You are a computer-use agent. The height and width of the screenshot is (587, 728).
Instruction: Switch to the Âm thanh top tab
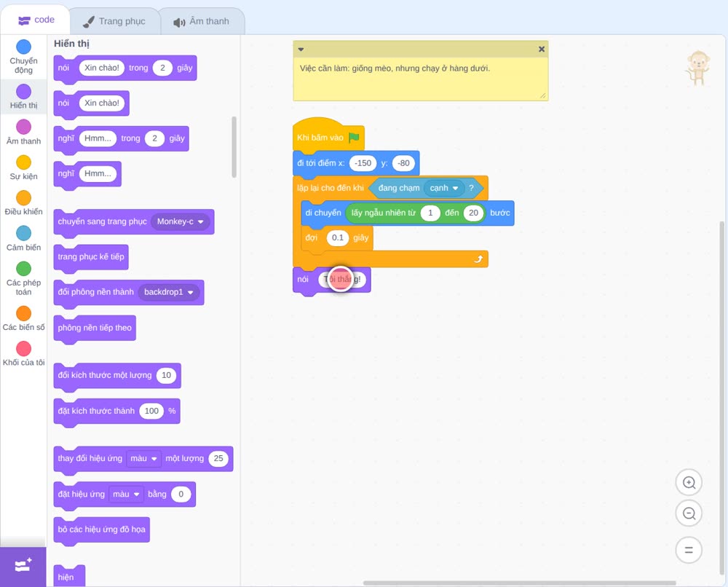click(202, 21)
